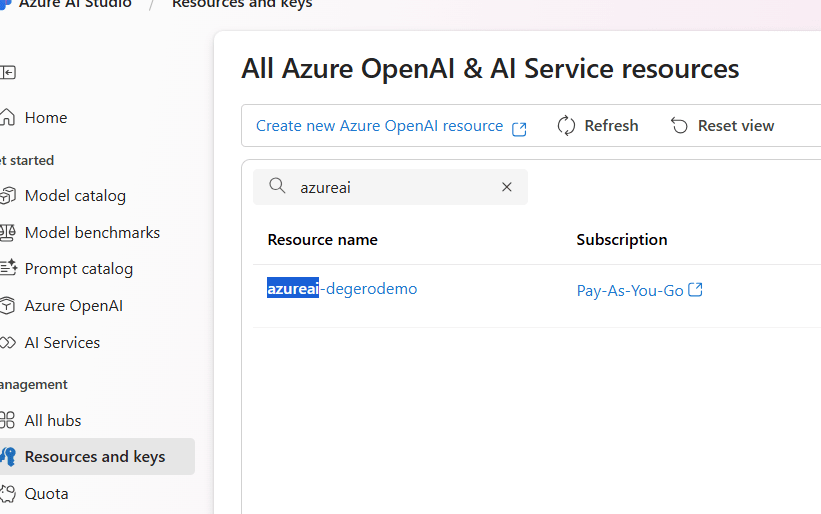Click the Model catalog cube icon
The image size is (821, 514).
coord(7,196)
